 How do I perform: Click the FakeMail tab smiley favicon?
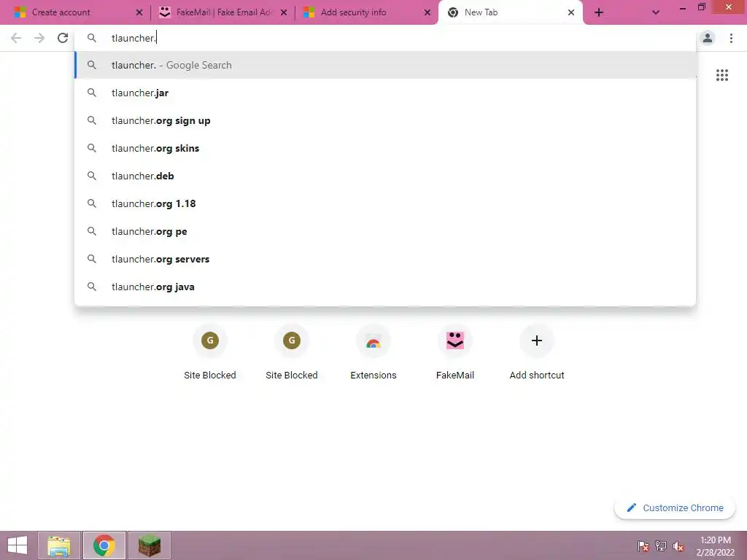coord(164,12)
